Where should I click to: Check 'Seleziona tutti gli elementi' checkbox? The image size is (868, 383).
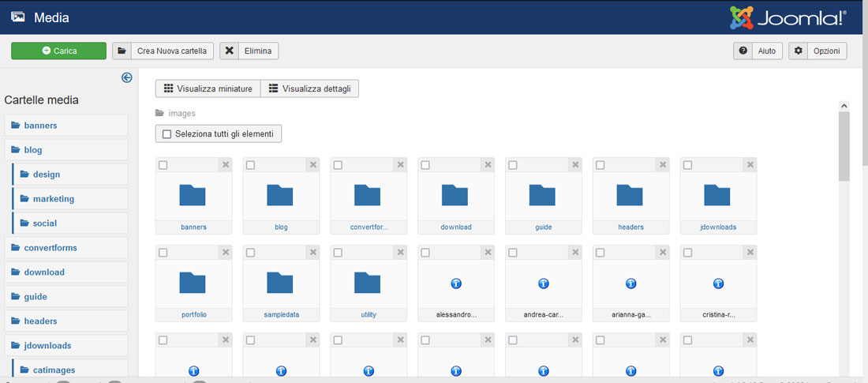(166, 133)
